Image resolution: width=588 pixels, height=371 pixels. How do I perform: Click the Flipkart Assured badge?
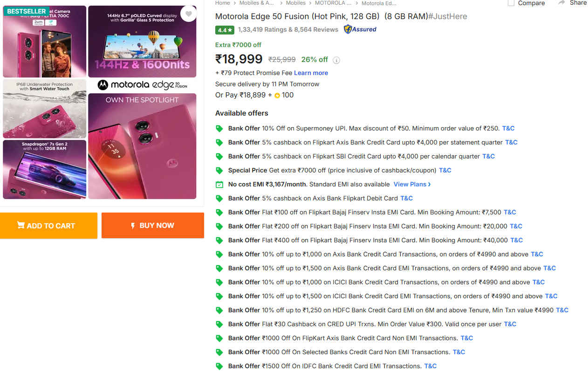[x=360, y=29]
